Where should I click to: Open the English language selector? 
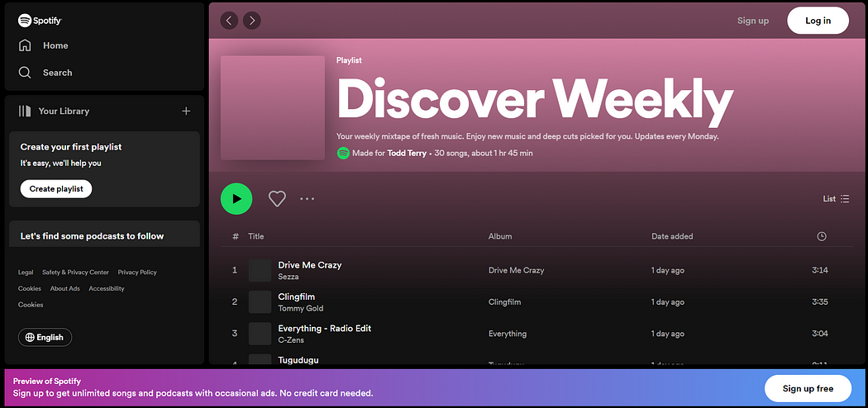(x=45, y=337)
